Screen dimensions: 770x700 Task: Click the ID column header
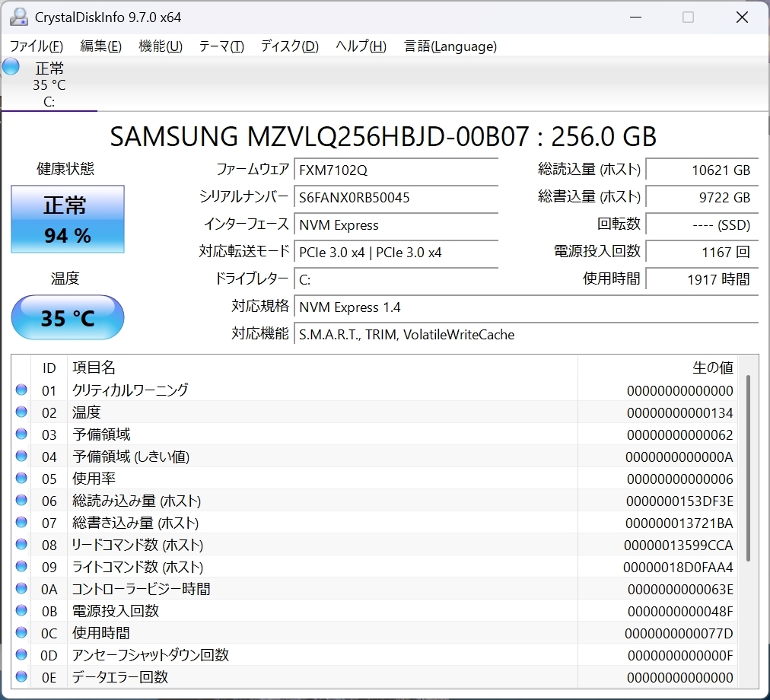pos(49,367)
